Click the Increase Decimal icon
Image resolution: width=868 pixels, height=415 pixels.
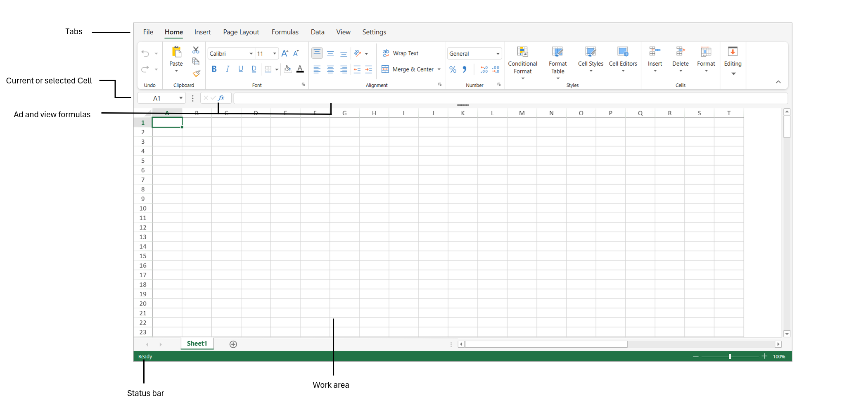click(484, 69)
